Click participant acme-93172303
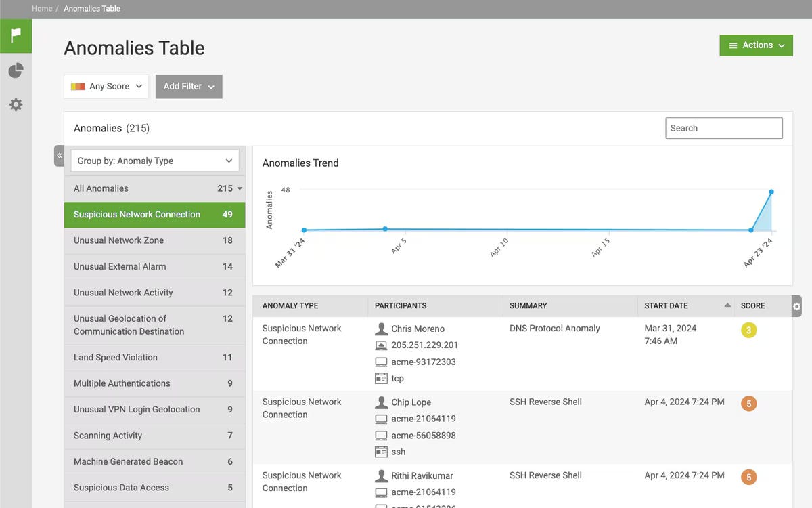Viewport: 812px width, 508px height. [x=424, y=362]
